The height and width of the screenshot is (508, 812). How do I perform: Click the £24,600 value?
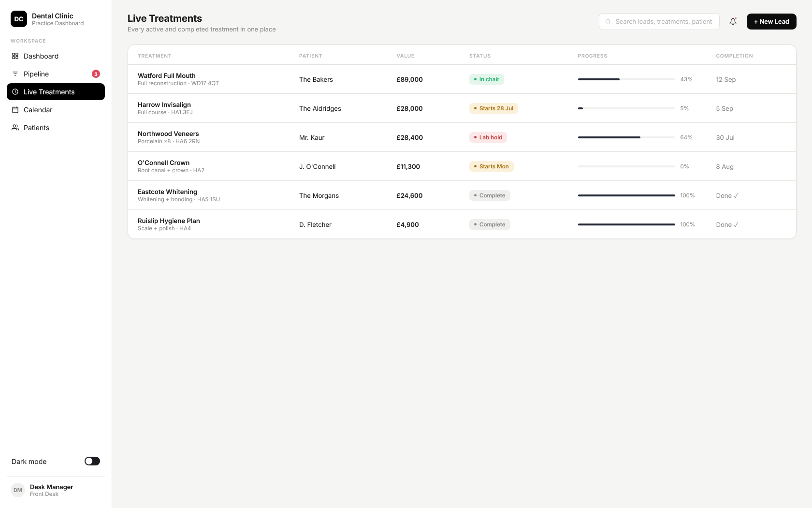[x=410, y=195]
